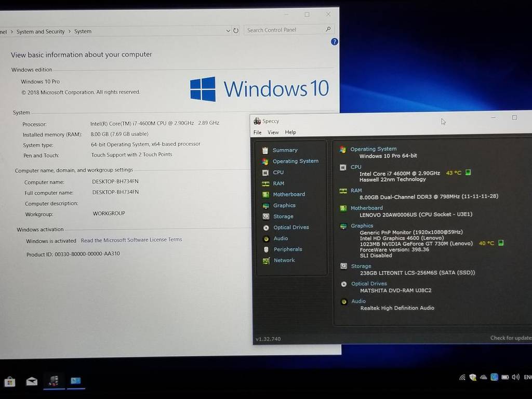Image resolution: width=532 pixels, height=399 pixels.
Task: Click speaker icon beside Audio summary heading
Action: (x=344, y=302)
